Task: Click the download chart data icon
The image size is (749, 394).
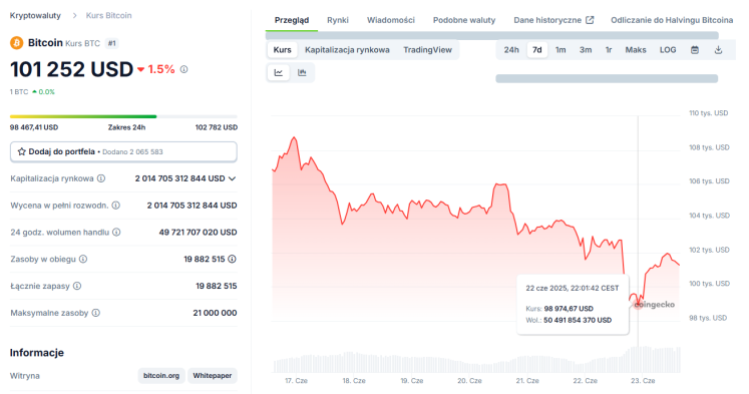Action: 718,50
